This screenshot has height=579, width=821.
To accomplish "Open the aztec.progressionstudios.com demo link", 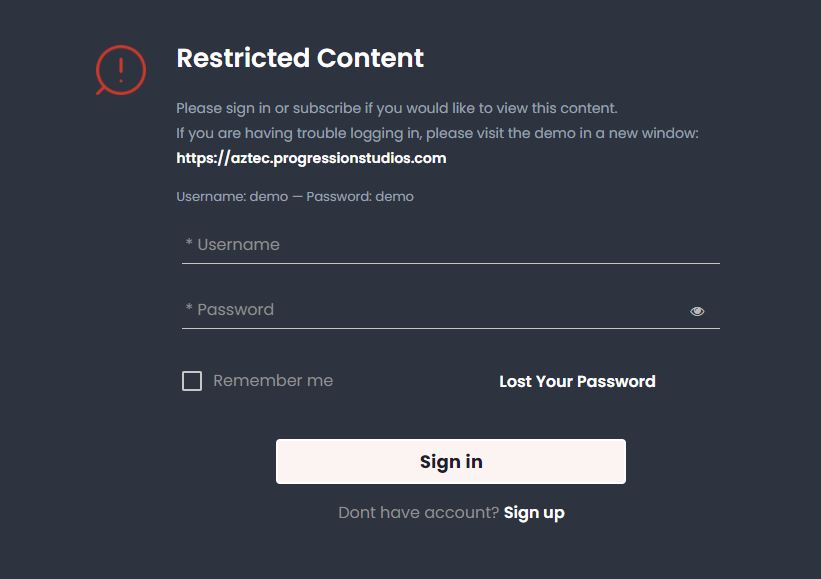I will (x=311, y=158).
